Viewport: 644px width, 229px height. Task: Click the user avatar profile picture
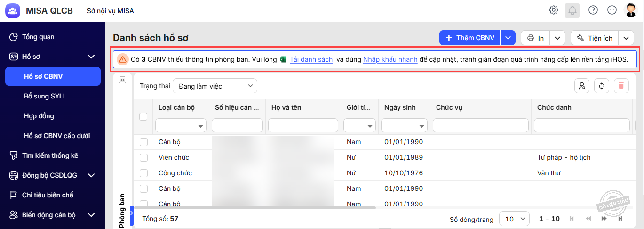(631, 10)
